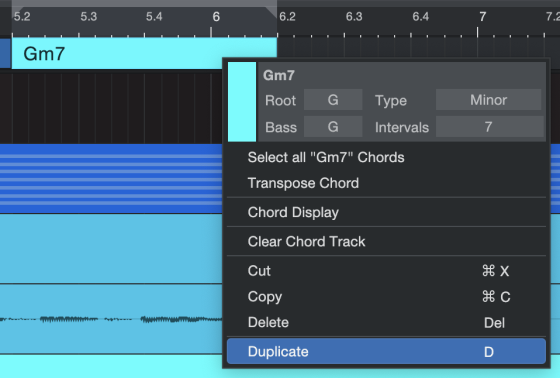Select the audio waveform clip
Screen dimensions: 560x378
111,319
